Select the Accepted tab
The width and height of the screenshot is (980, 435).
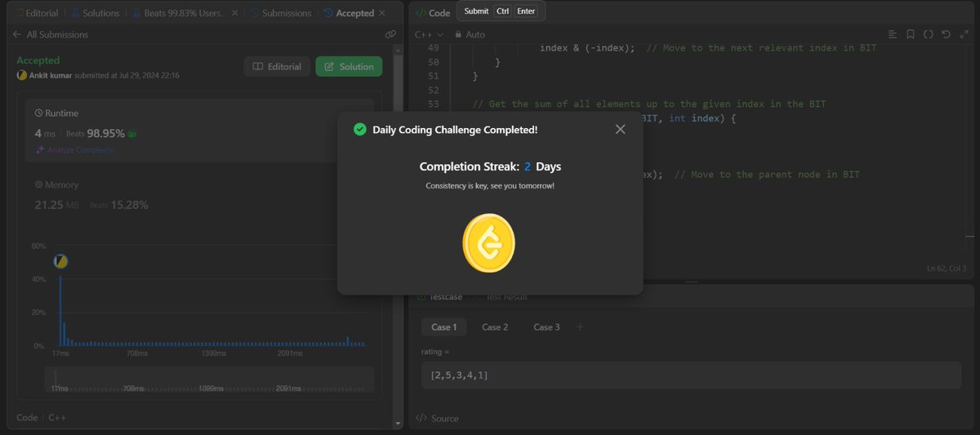(350, 13)
